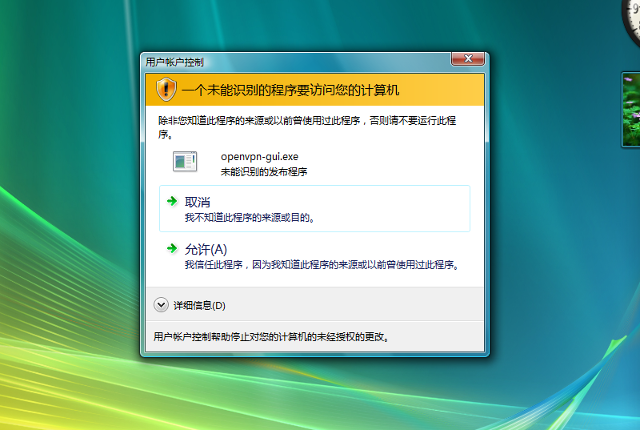This screenshot has width=640, height=430.
Task: Choose 允许(A) to allow the program
Action: (314, 256)
